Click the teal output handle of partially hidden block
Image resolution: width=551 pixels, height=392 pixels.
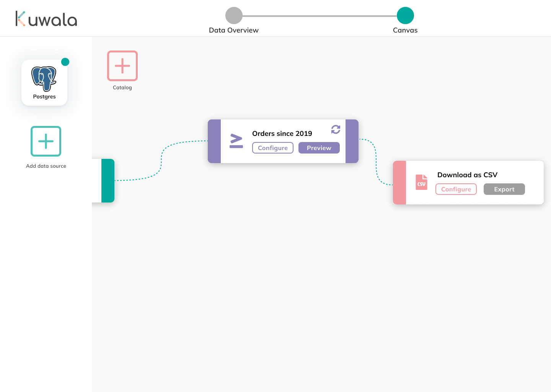click(108, 181)
